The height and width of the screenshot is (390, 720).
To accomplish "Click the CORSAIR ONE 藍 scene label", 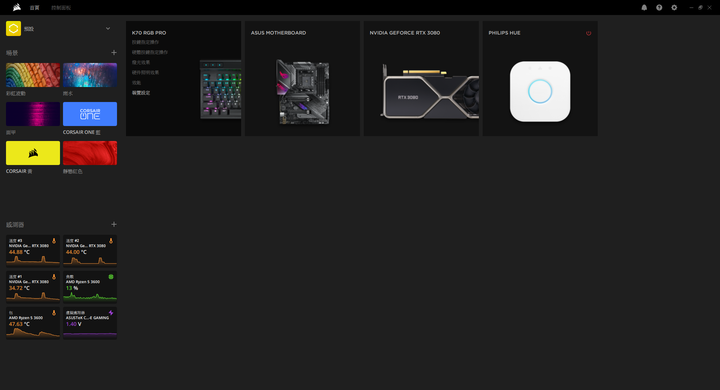I will [x=81, y=132].
